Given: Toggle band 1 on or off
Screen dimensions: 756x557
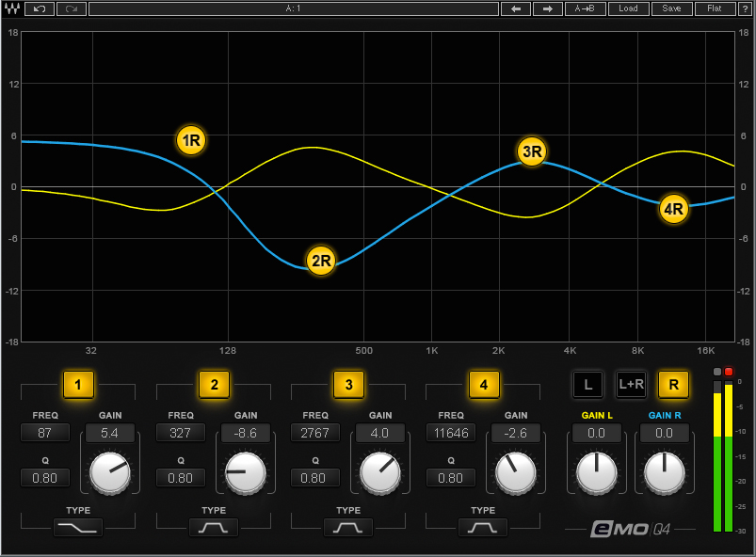Looking at the screenshot, I should (x=78, y=384).
